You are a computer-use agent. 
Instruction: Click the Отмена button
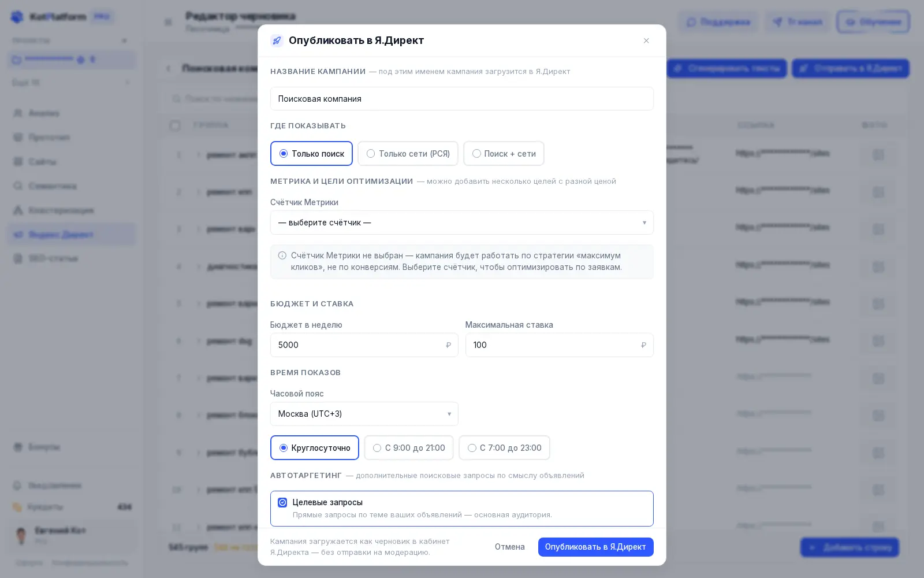point(510,547)
